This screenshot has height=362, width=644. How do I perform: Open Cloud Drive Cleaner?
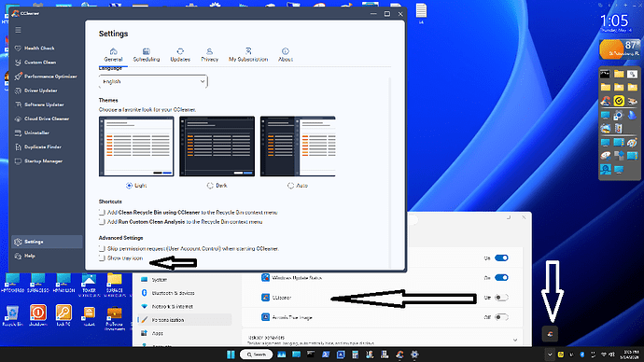point(47,118)
